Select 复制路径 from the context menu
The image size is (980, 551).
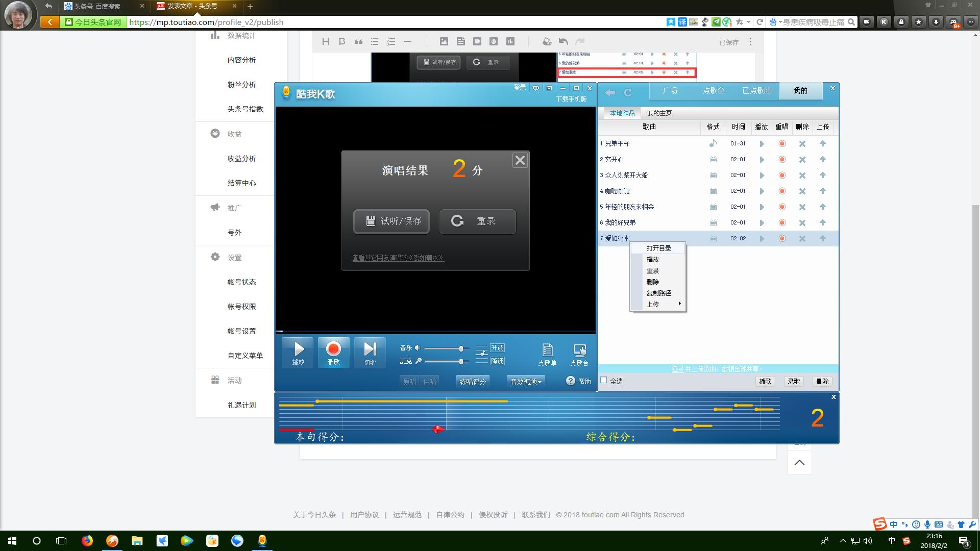658,293
